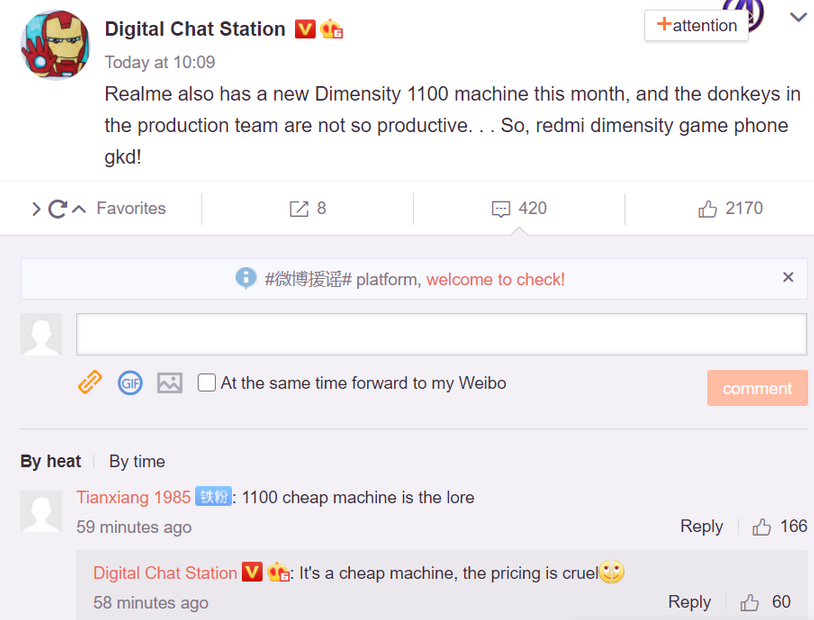Insert a GIF using the GIF icon
This screenshot has height=620, width=814.
point(130,382)
